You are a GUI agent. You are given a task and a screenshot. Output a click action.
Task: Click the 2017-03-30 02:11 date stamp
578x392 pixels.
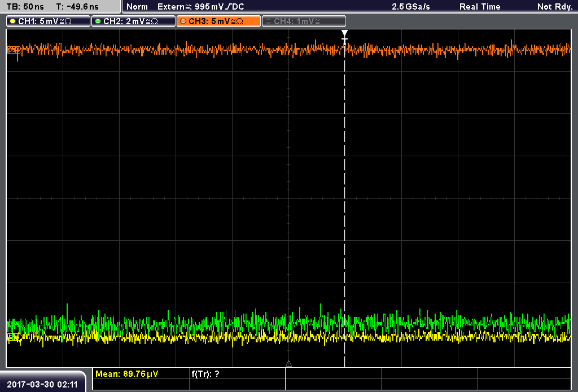(x=42, y=385)
